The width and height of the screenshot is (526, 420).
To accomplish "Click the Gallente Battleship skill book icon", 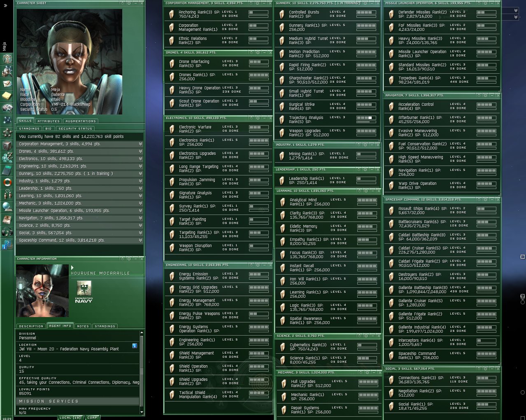I will [391, 290].
